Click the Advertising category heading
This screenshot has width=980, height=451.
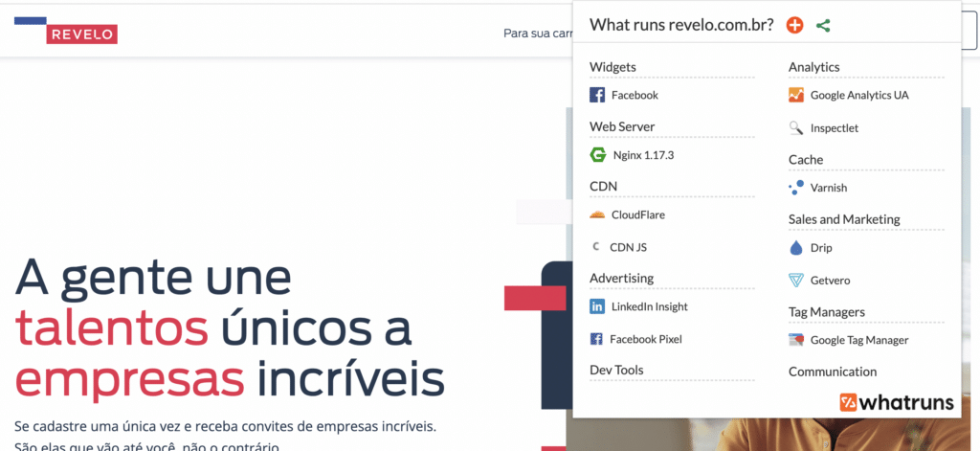621,278
